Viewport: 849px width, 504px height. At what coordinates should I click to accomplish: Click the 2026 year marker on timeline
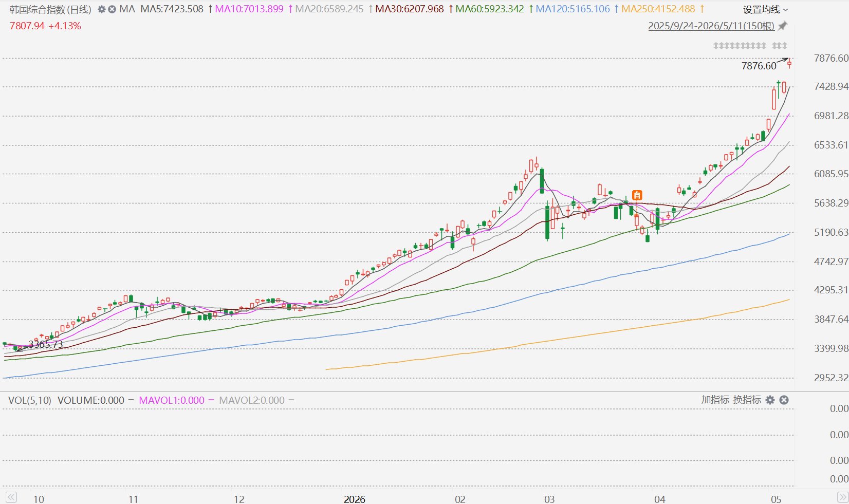(x=355, y=499)
